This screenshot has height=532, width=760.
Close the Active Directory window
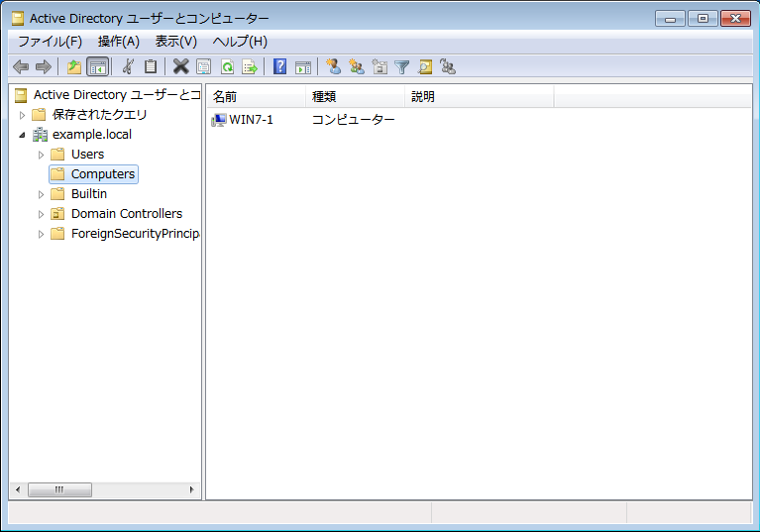[x=735, y=19]
